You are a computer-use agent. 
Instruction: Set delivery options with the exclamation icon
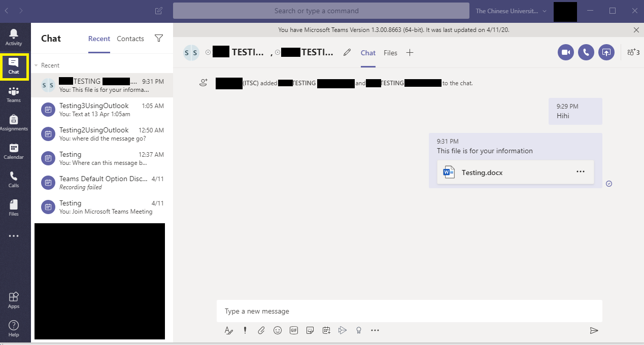[245, 330]
